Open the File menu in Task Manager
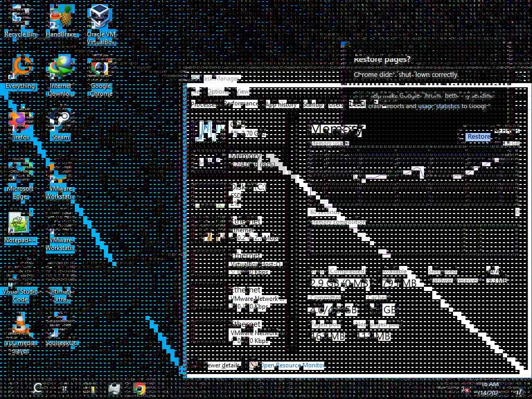 [197, 91]
